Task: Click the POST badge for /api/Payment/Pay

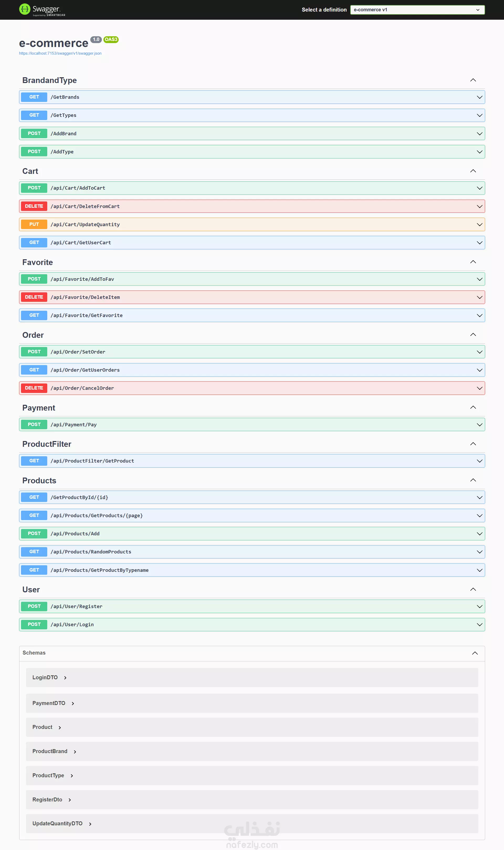Action: 34,424
